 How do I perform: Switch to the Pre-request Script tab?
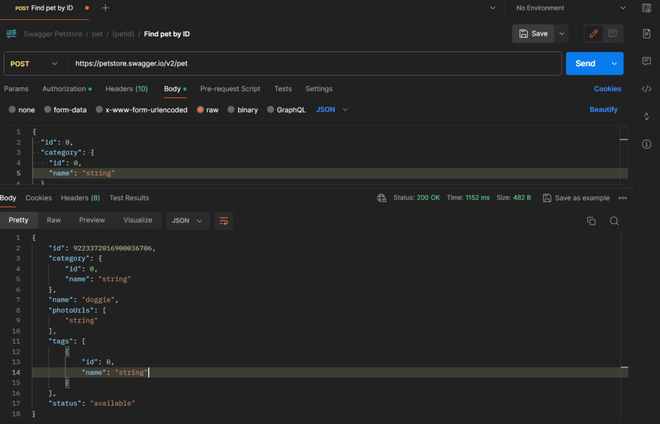point(230,89)
